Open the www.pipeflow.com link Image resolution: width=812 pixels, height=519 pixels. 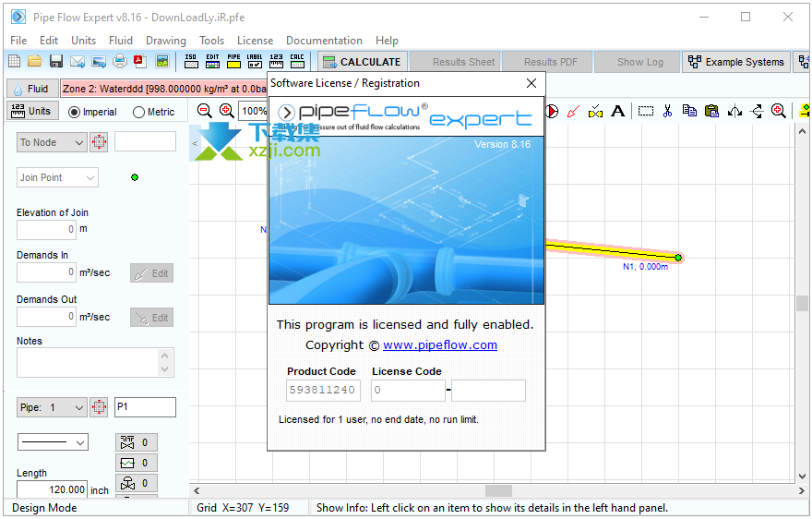440,344
